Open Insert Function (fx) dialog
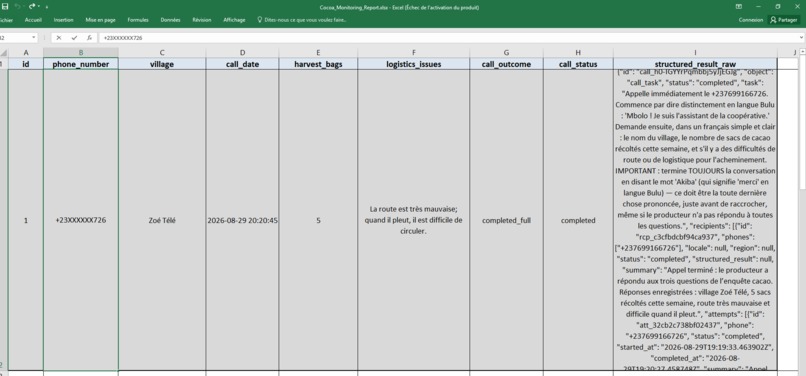Image resolution: width=806 pixels, height=376 pixels. pos(89,38)
